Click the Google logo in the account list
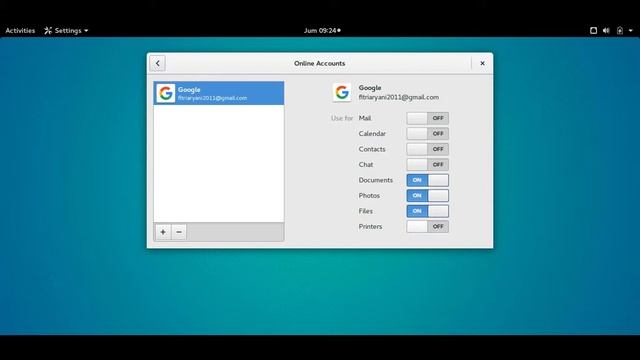The height and width of the screenshot is (360, 640). click(x=166, y=93)
